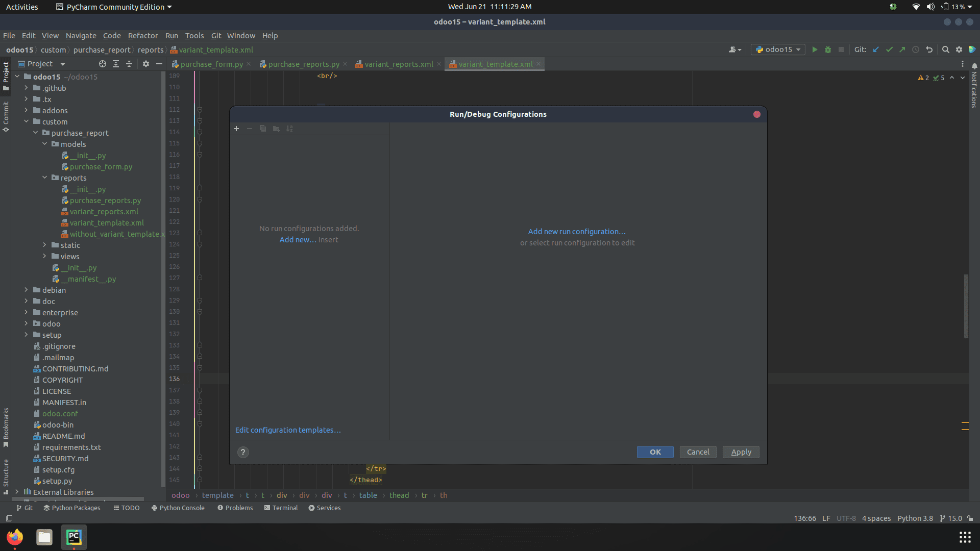Open Show Applications grid icon

965,537
